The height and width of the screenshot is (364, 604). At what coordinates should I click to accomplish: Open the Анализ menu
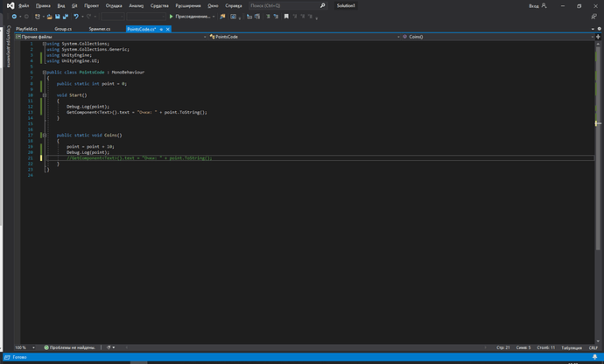pyautogui.click(x=137, y=5)
